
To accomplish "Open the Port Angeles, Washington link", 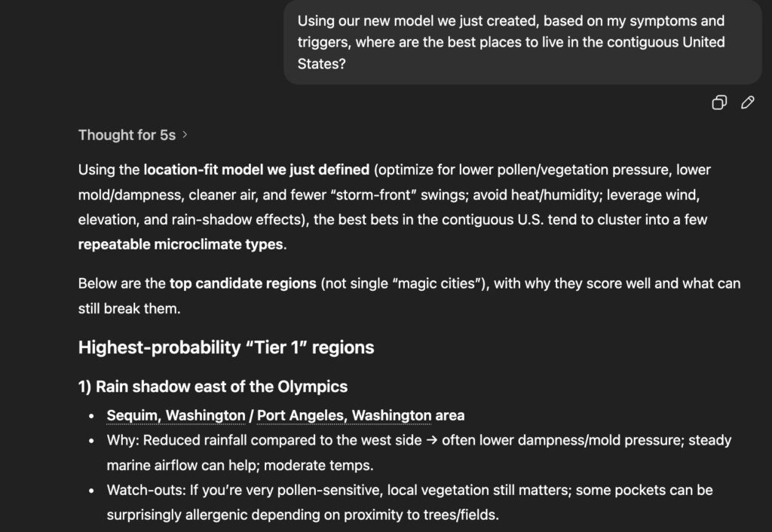I will (x=344, y=415).
